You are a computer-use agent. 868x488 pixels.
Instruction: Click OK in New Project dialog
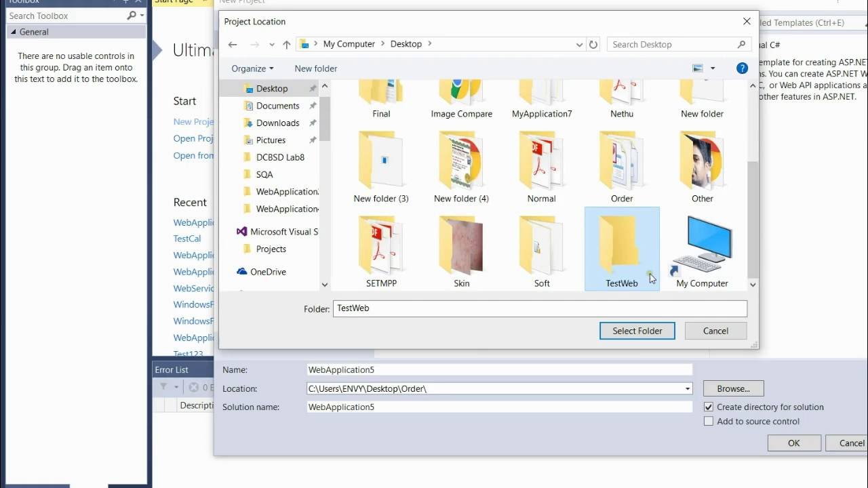pyautogui.click(x=794, y=443)
